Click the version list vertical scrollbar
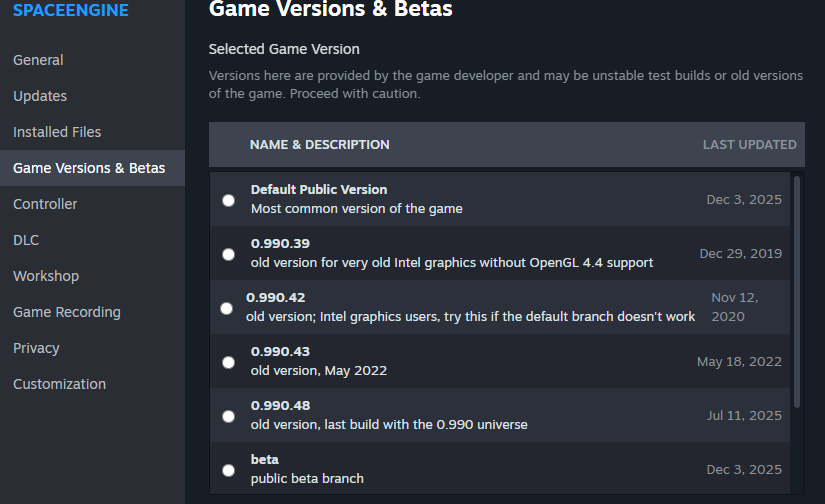The image size is (825, 504). (797, 290)
